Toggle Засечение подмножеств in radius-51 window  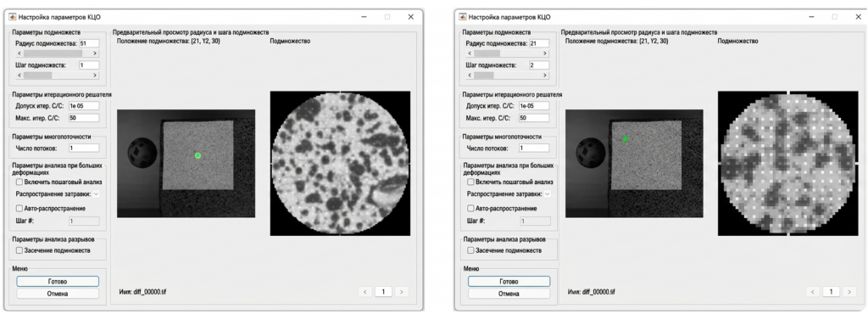(19, 250)
